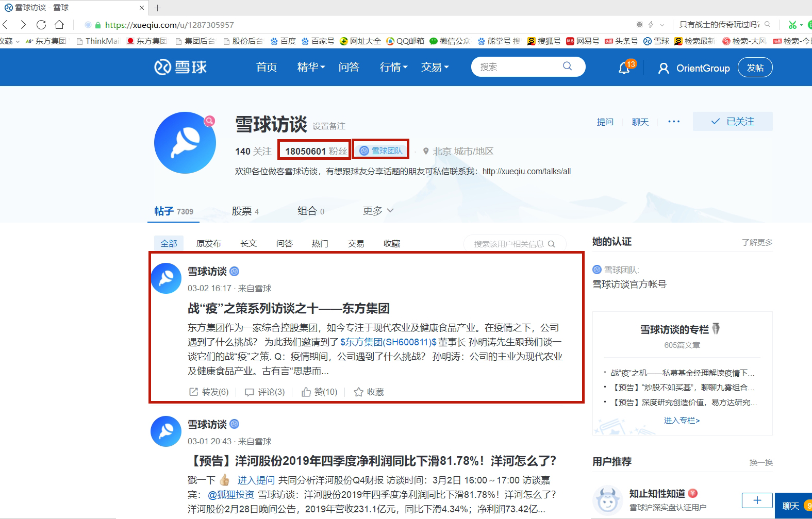Like the first post with 赞(10)
Image resolution: width=812 pixels, height=519 pixels.
[306, 392]
